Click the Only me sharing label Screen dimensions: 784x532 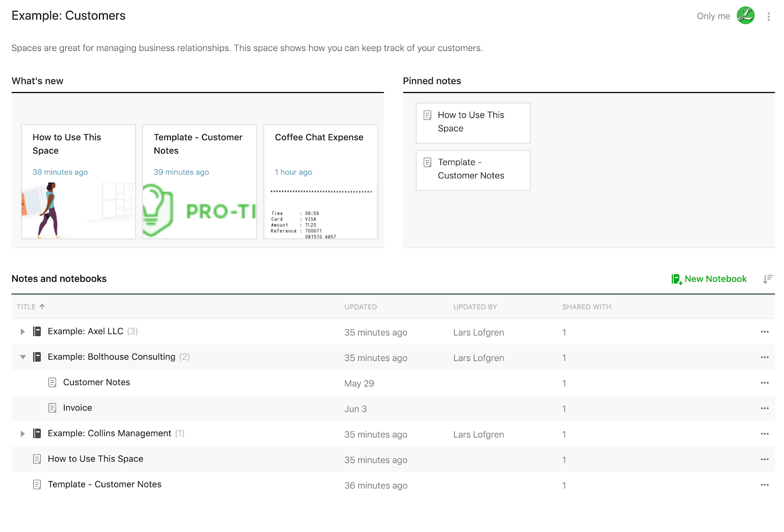(713, 16)
